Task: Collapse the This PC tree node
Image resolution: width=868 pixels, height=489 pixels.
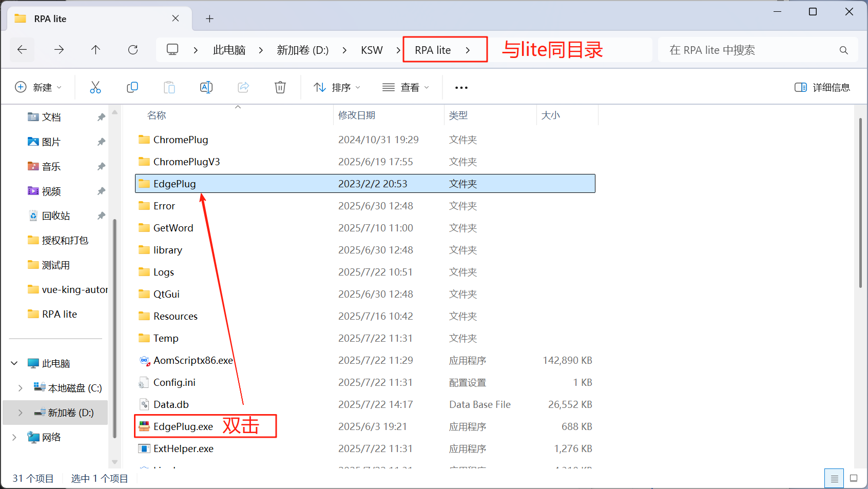Action: click(14, 363)
